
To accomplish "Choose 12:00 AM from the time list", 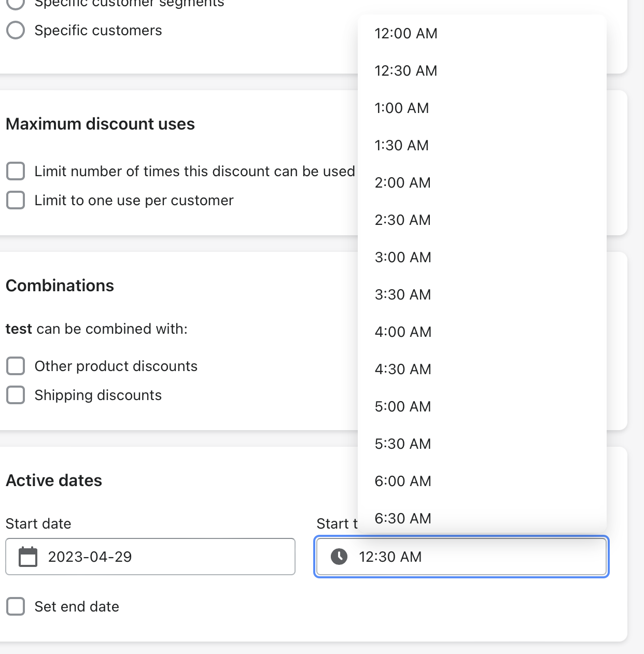I will (406, 34).
